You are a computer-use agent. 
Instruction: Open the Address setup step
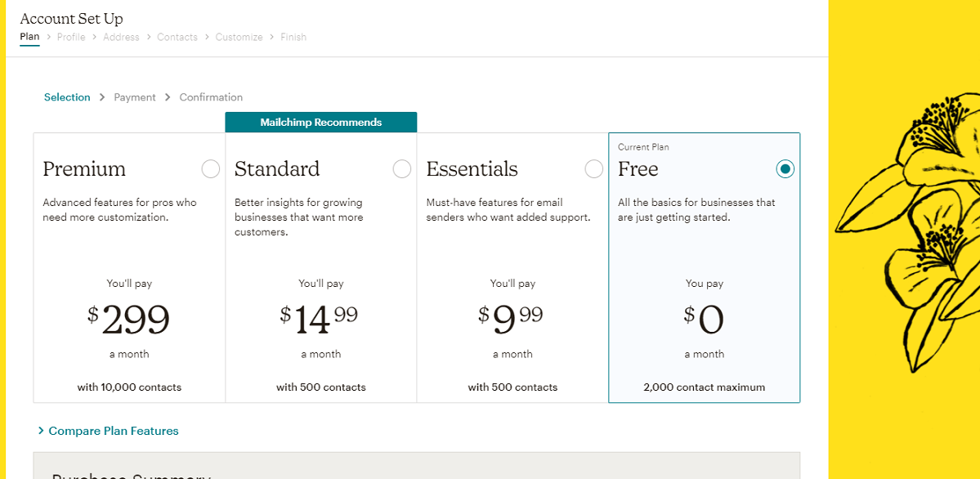[x=121, y=37]
